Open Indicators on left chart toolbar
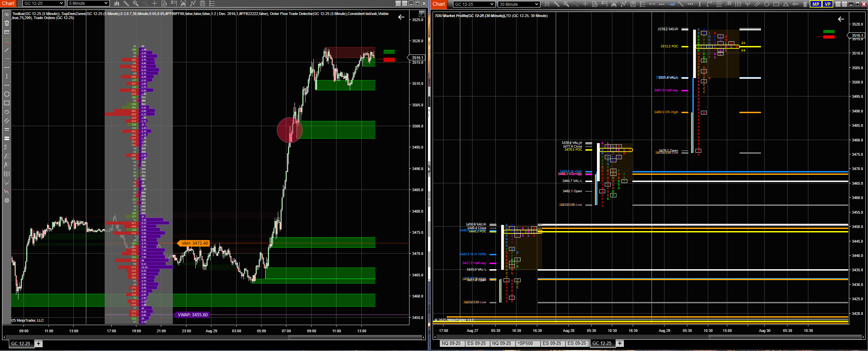The height and width of the screenshot is (351, 868). point(183,3)
